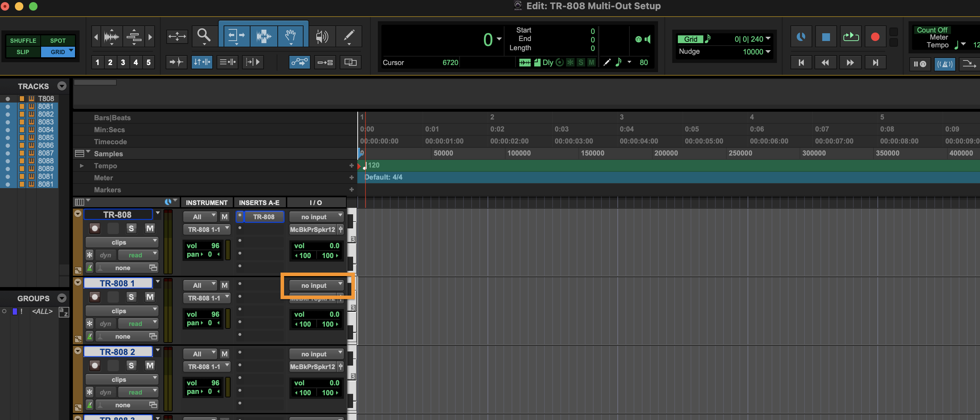Viewport: 980px width, 420px height.
Task: Enable SPOT edit mode
Action: click(58, 40)
